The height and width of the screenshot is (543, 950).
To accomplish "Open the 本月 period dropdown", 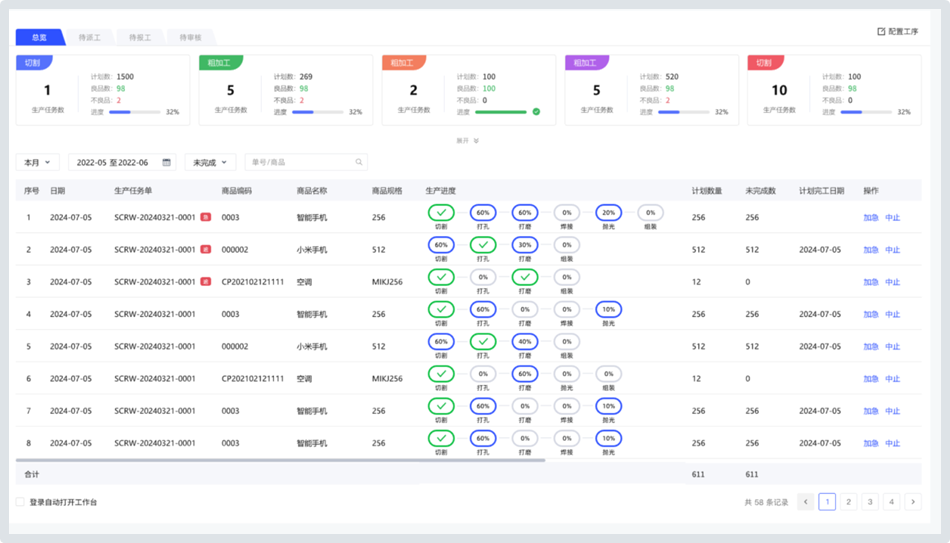I will [x=38, y=162].
